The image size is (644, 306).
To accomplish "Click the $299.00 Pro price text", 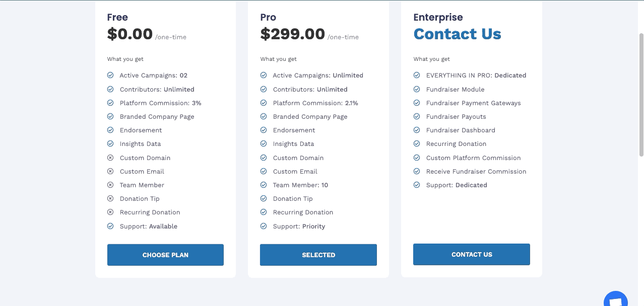I will [x=292, y=34].
